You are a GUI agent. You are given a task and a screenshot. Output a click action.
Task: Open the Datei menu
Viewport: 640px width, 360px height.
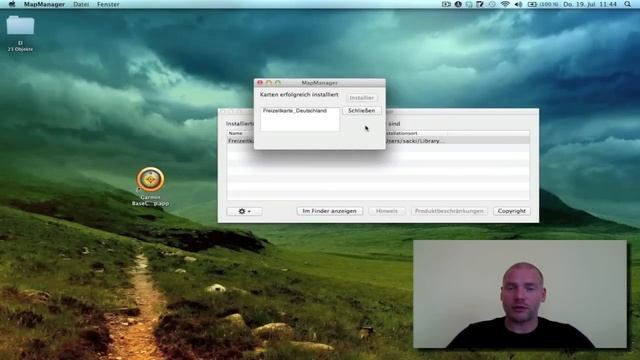(x=81, y=4)
